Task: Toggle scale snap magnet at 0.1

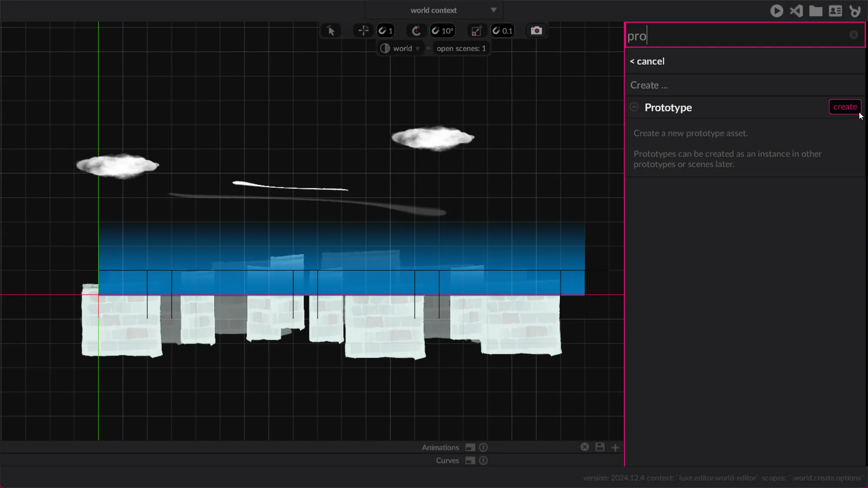Action: click(502, 31)
